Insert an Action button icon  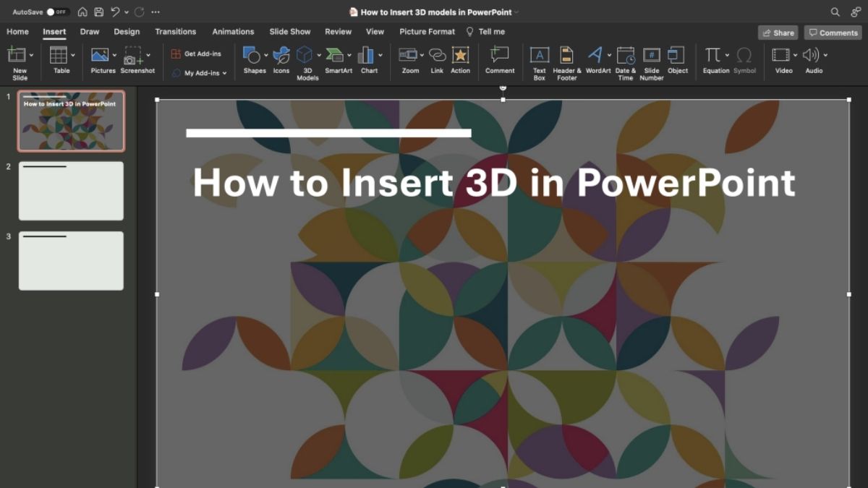coord(460,56)
